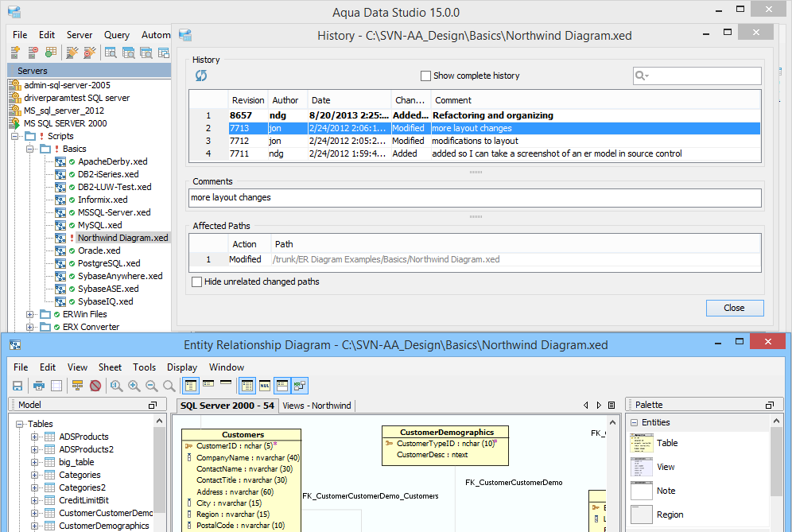The width and height of the screenshot is (792, 532).
Task: Click the plain magnifier zoom icon
Action: pyautogui.click(x=169, y=386)
